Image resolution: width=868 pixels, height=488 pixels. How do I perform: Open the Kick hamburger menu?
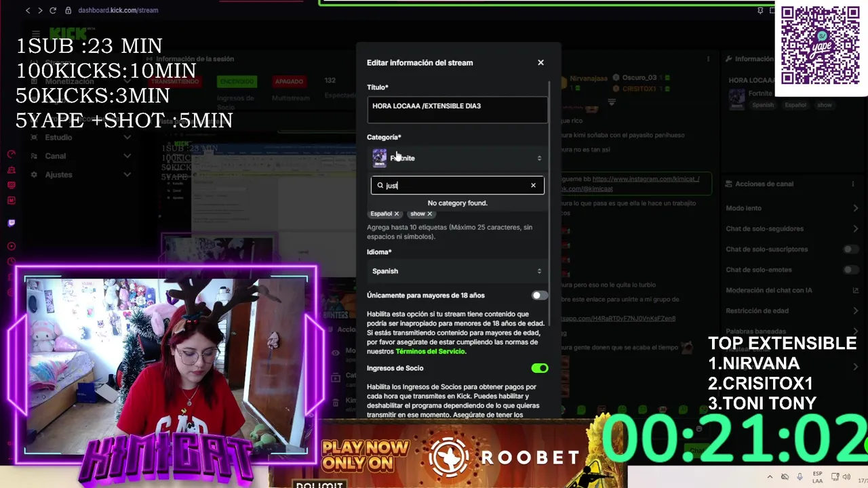tap(35, 34)
